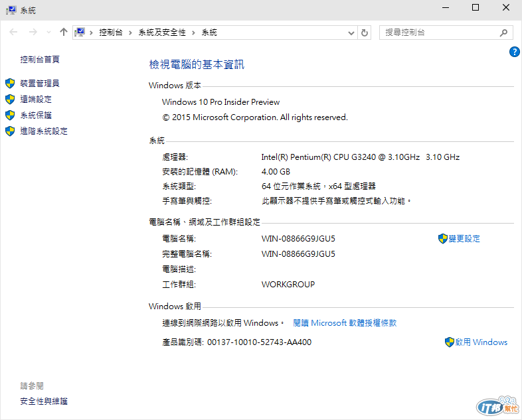Click the shield icon beside 裝置管理員
The width and height of the screenshot is (522, 420).
10,83
